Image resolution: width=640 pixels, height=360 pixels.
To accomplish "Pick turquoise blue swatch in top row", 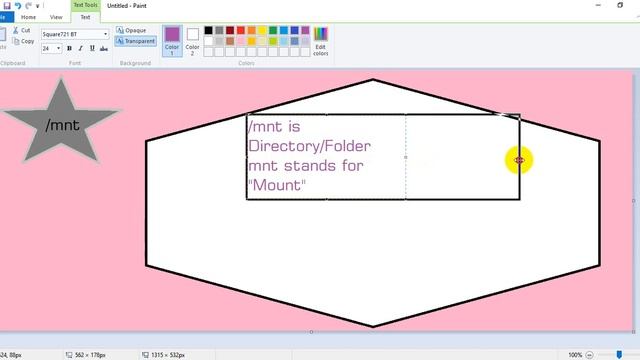I will [x=284, y=30].
